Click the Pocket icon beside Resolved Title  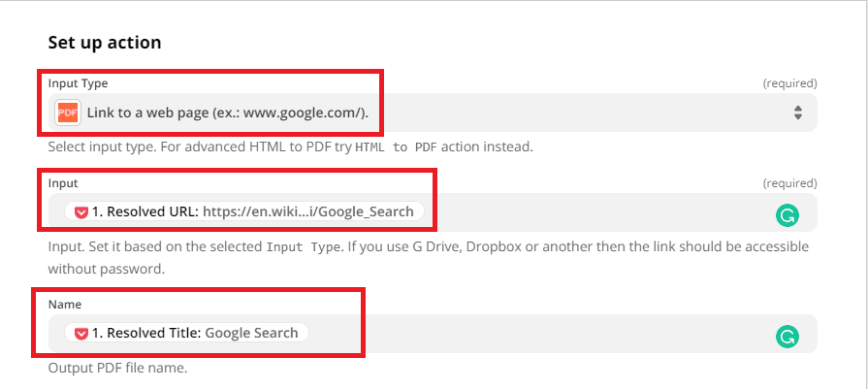(x=81, y=333)
